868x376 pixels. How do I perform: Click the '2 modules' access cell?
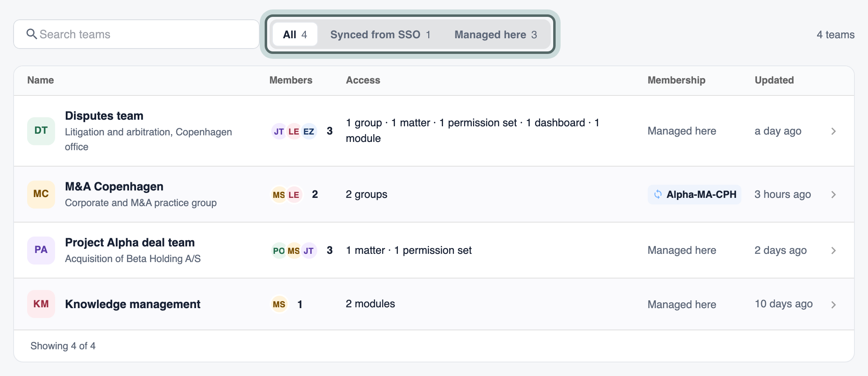coord(370,304)
